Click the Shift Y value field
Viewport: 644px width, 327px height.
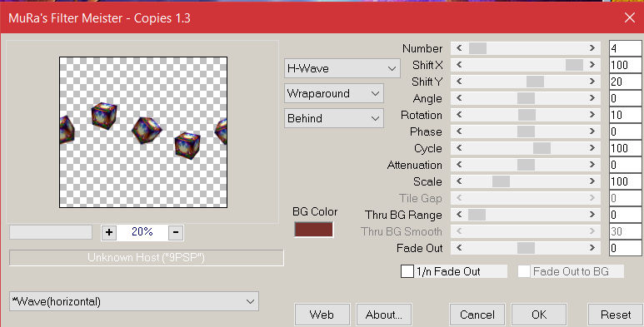[625, 82]
